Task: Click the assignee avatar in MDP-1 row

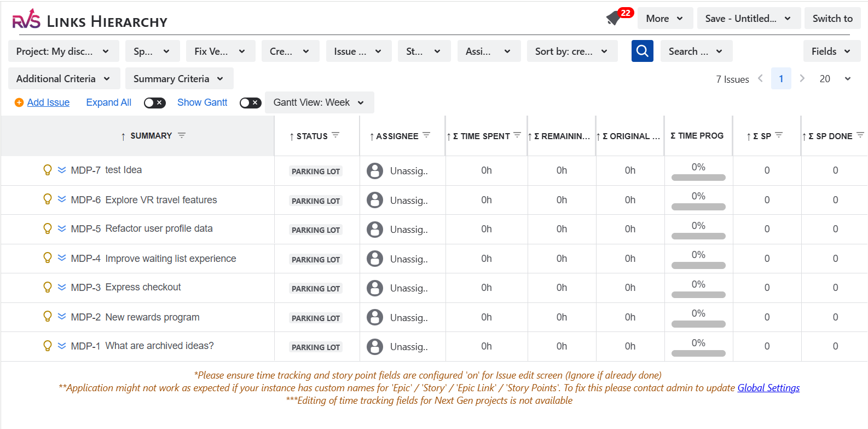Action: click(x=375, y=347)
